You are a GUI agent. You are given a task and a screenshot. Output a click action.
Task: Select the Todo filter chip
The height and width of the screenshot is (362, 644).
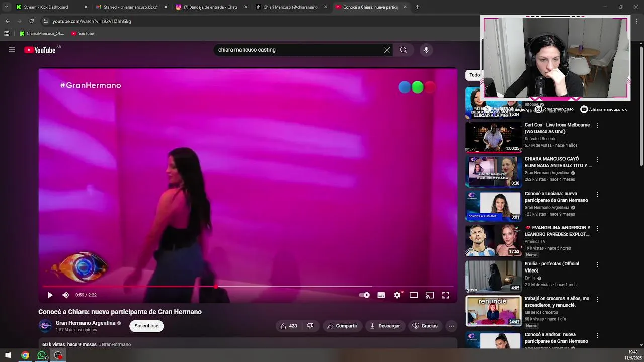pyautogui.click(x=474, y=75)
